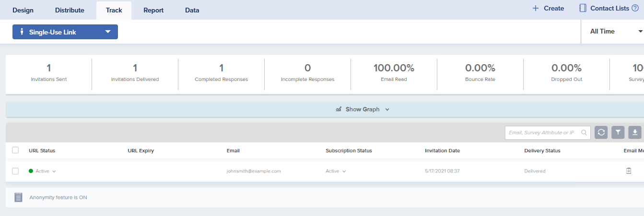The image size is (644, 216).
Task: Click the download export icon
Action: 635,133
